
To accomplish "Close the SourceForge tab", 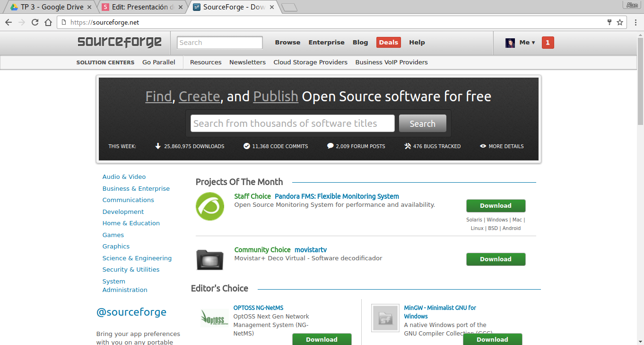I will pos(272,7).
